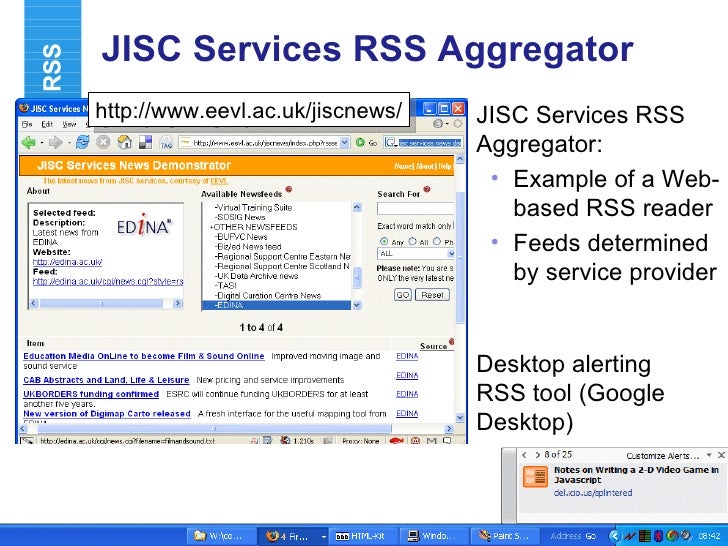Expand the OTHER NEWSFEEDS tree node
This screenshot has height=546, width=728.
pos(212,227)
